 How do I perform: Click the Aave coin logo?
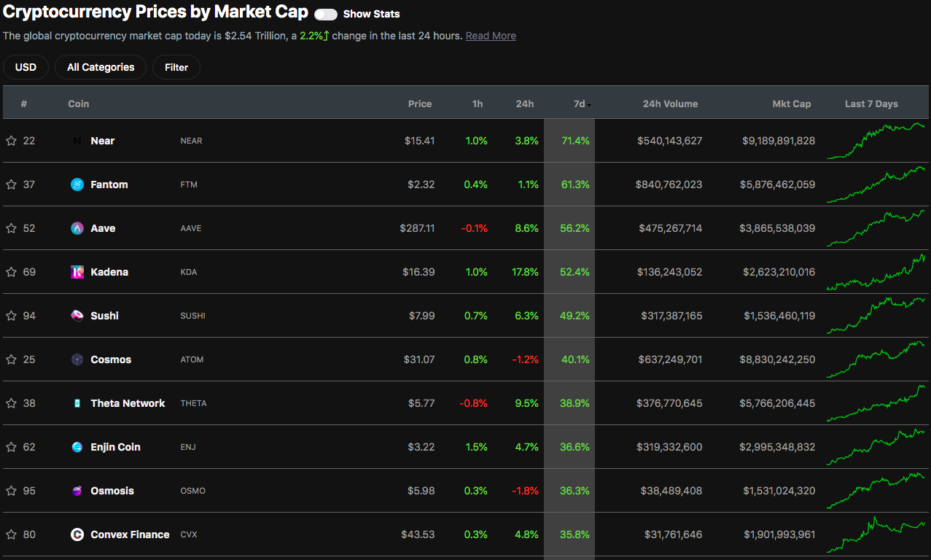[x=77, y=228]
